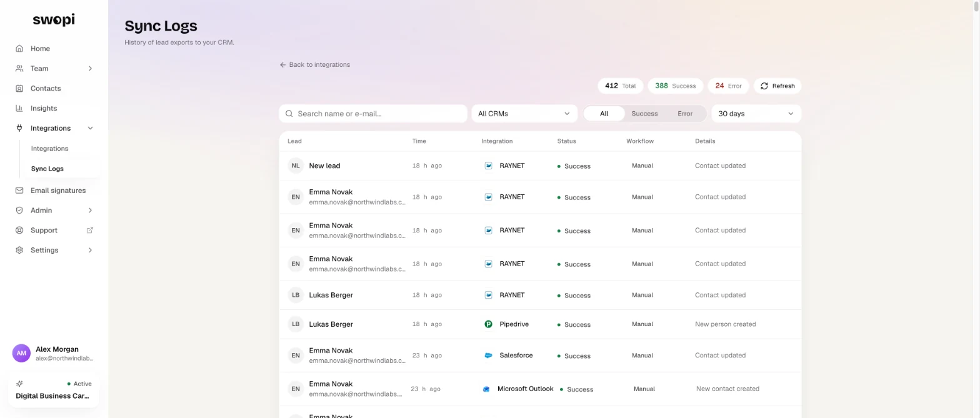The height and width of the screenshot is (418, 980).
Task: Select the All status filter
Action: (604, 114)
